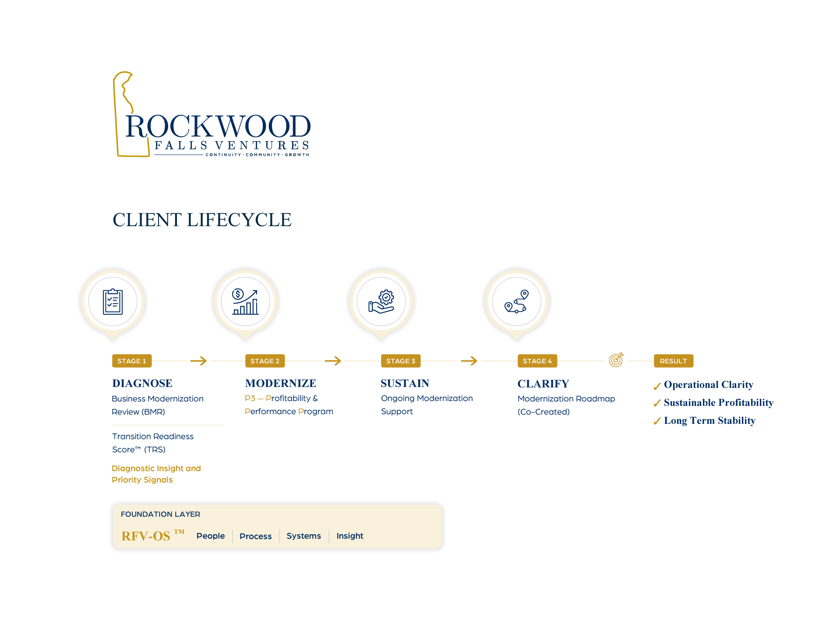Click the target bullseye icon before Result
The image size is (840, 625).
coord(616,359)
